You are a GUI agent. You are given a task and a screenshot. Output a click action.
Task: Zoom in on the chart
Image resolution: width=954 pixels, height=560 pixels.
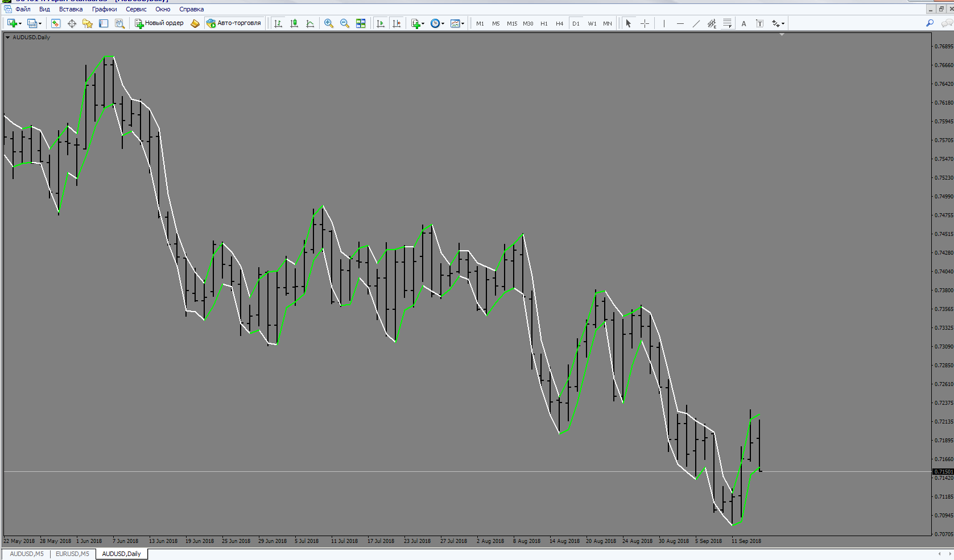point(329,23)
